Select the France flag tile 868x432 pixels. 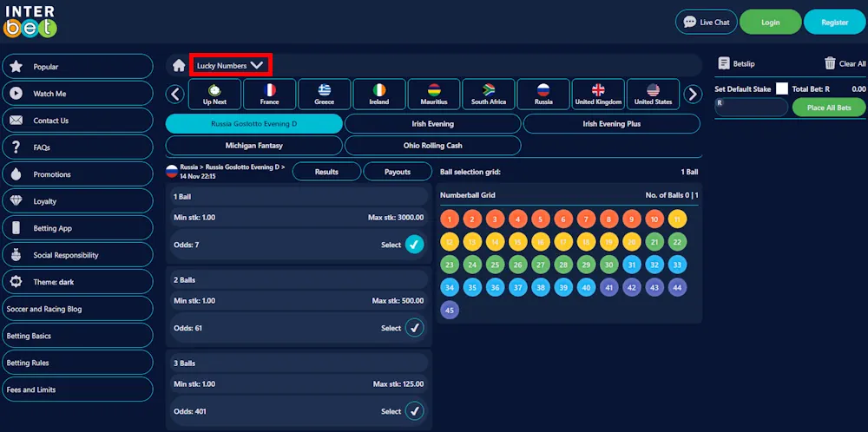[x=270, y=94]
